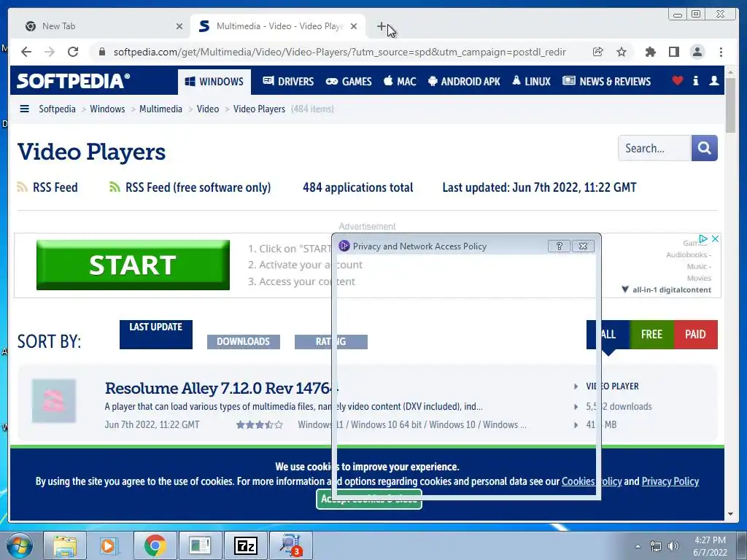The height and width of the screenshot is (560, 747).
Task: Click the volume speaker tray icon
Action: (x=673, y=546)
